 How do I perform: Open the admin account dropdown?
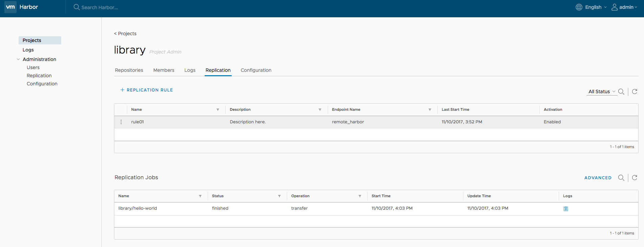pyautogui.click(x=628, y=7)
